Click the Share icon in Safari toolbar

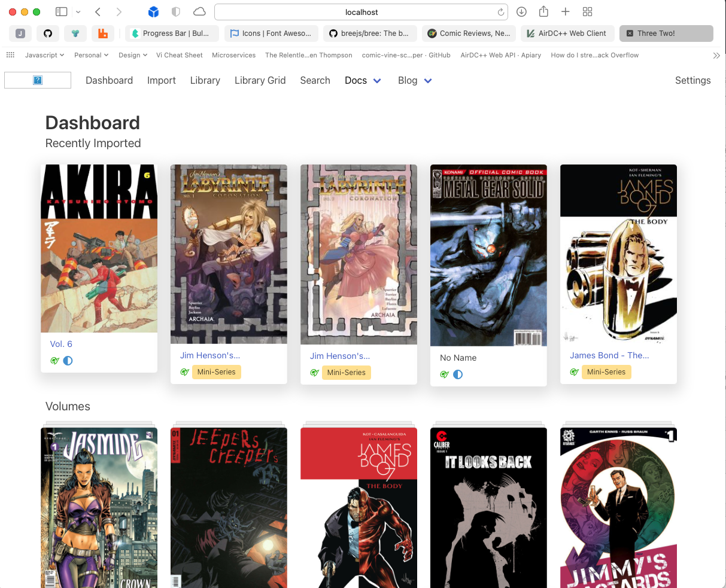click(543, 12)
